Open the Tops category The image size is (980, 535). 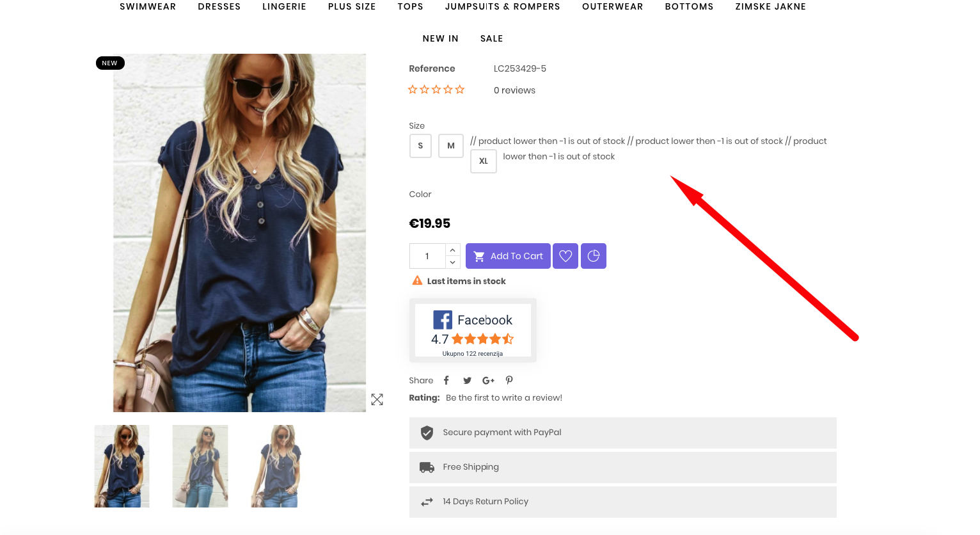(410, 6)
